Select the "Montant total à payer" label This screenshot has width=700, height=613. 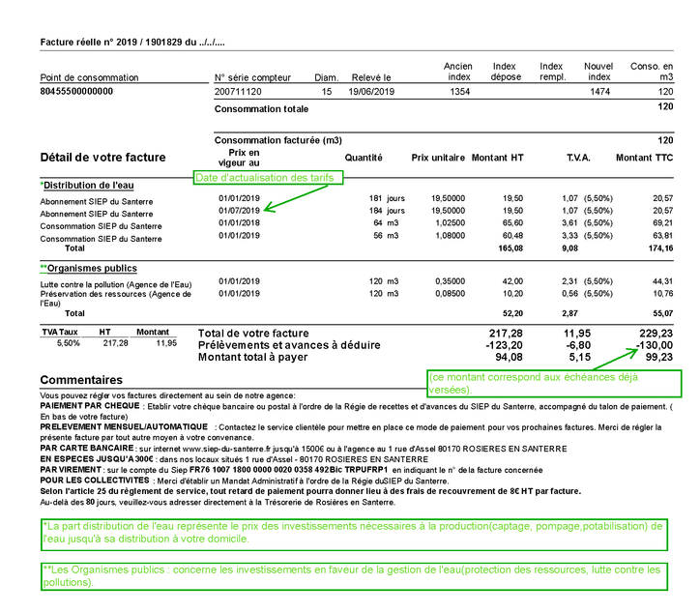click(x=252, y=357)
